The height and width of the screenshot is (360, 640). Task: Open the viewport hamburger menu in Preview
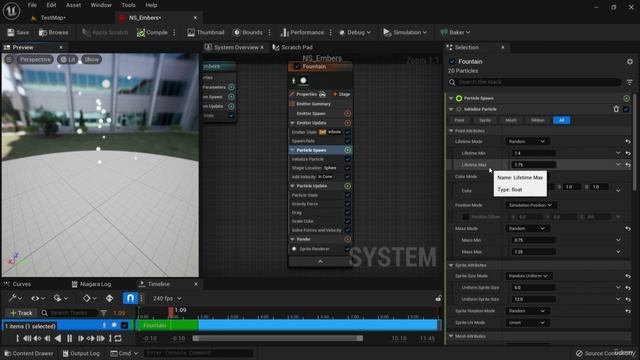click(x=9, y=60)
